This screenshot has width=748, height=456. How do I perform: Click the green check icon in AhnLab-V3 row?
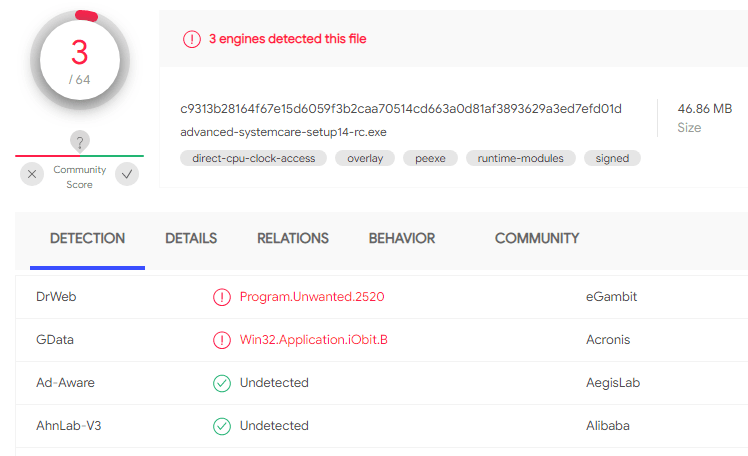[221, 426]
